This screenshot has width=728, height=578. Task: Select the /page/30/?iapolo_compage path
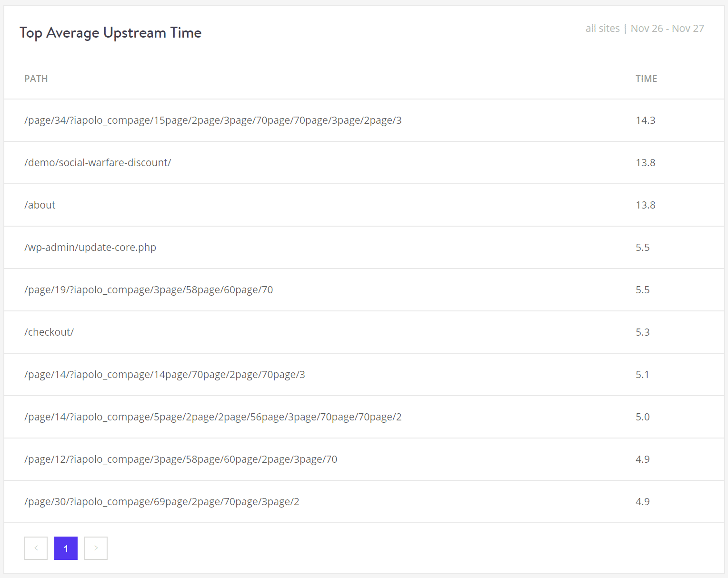coord(162,502)
